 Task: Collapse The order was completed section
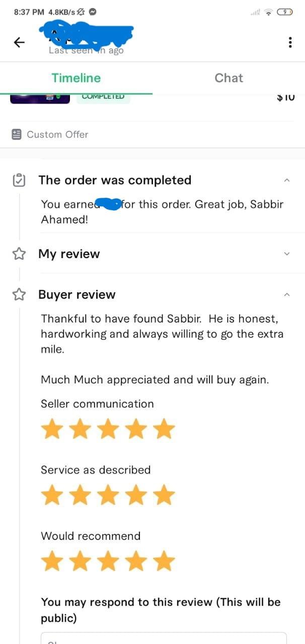tap(287, 180)
